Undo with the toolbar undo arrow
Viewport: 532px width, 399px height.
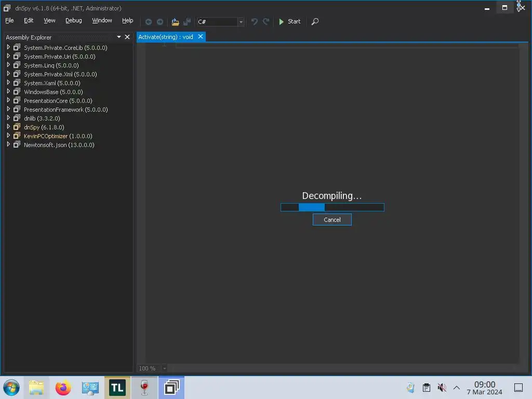254,22
